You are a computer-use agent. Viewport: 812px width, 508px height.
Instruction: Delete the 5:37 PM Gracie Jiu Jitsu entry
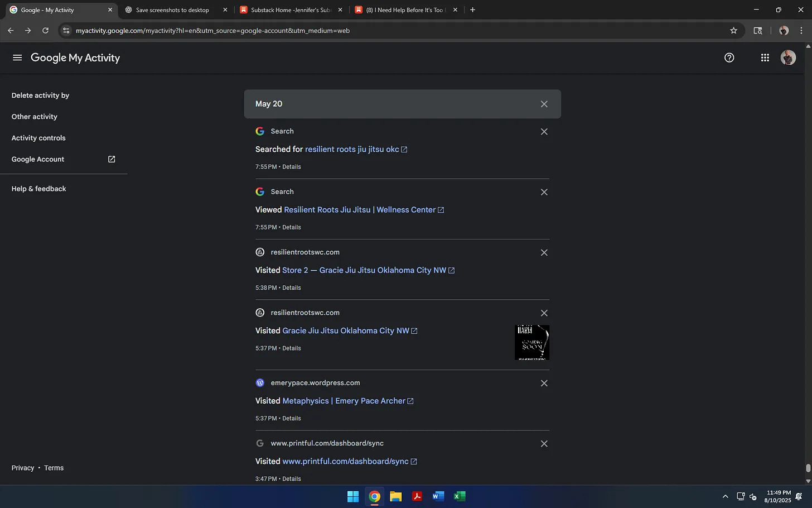[x=544, y=313]
